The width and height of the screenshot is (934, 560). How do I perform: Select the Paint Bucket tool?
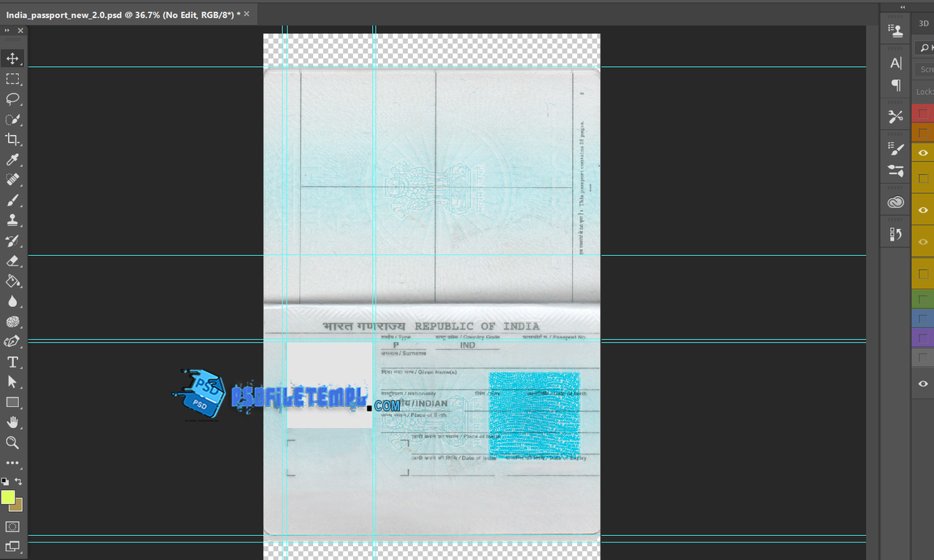click(x=12, y=281)
